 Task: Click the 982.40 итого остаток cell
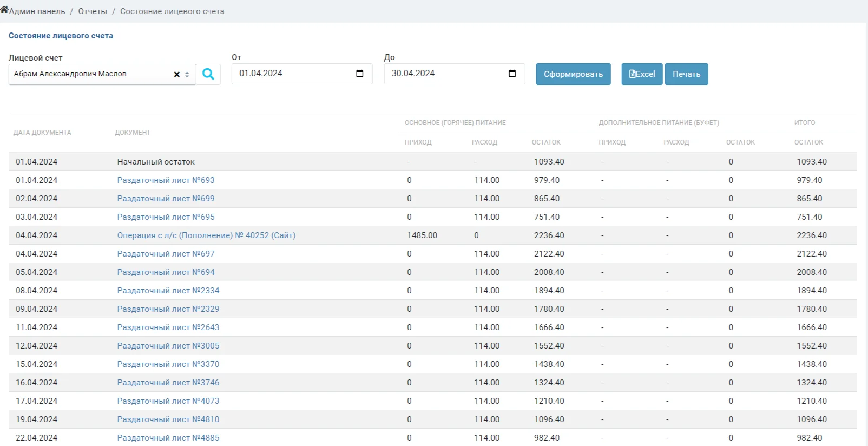[809, 438]
